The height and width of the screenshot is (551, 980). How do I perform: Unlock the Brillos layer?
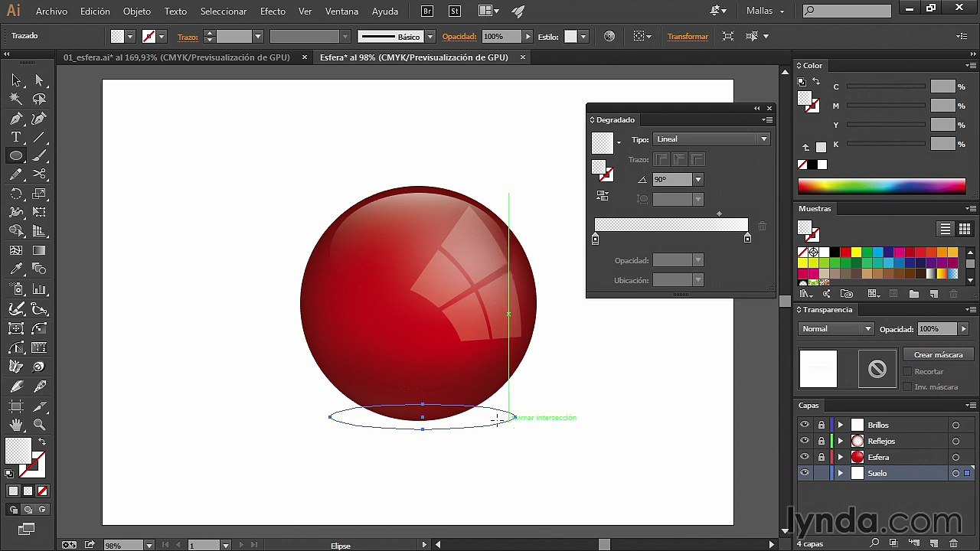[821, 425]
